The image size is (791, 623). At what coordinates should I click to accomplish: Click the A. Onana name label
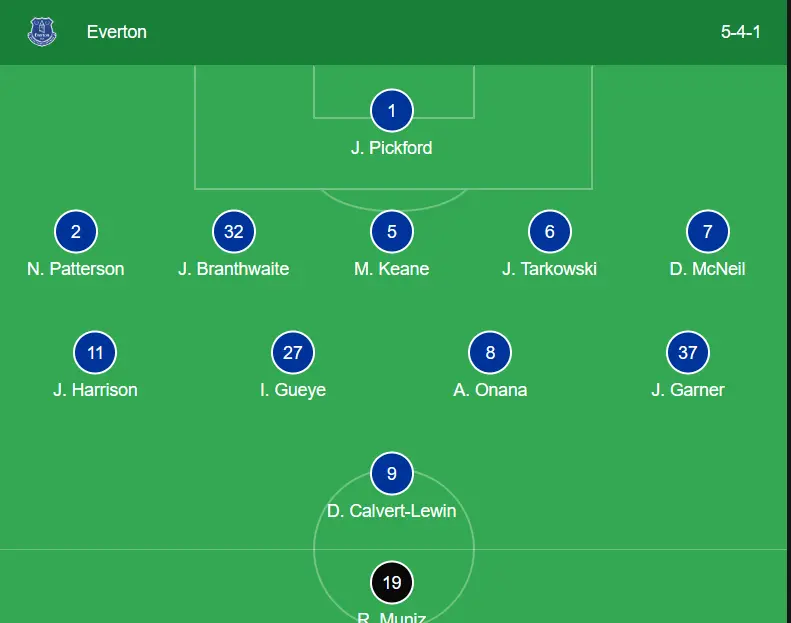click(x=490, y=390)
